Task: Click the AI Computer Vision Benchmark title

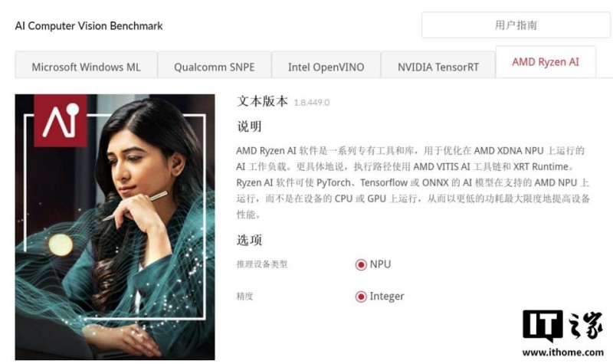Action: click(x=89, y=26)
